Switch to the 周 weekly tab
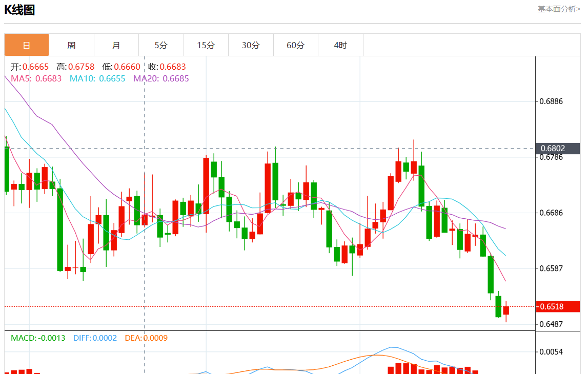This screenshot has height=374, width=588. click(71, 45)
